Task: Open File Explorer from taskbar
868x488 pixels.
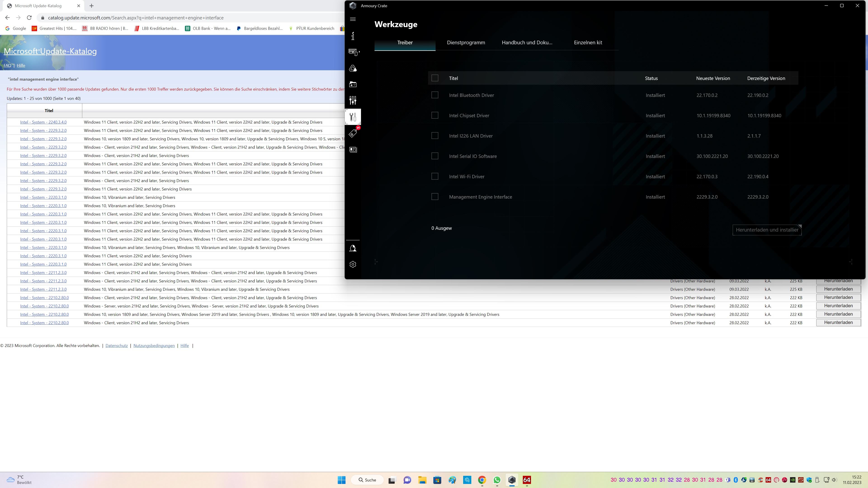Action: 422,480
